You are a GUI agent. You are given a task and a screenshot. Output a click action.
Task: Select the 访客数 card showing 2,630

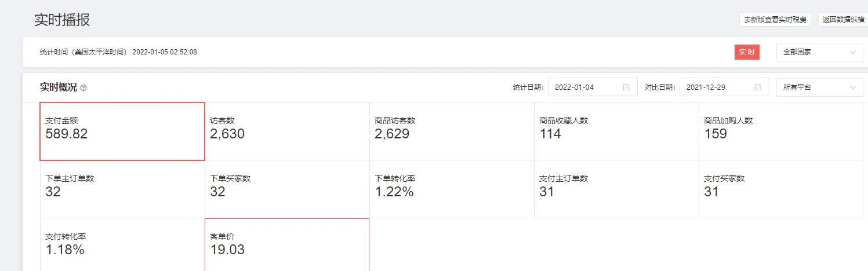(287, 131)
